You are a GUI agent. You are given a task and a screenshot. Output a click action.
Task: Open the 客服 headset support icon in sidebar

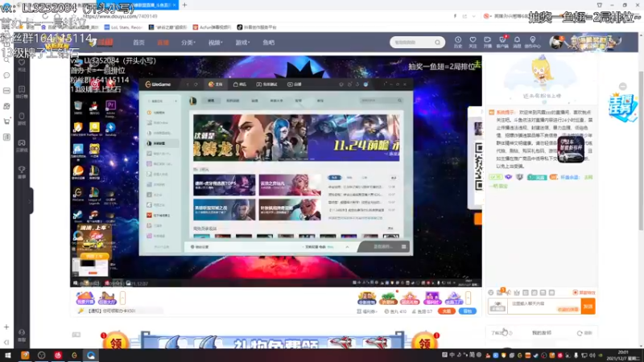coord(22,335)
